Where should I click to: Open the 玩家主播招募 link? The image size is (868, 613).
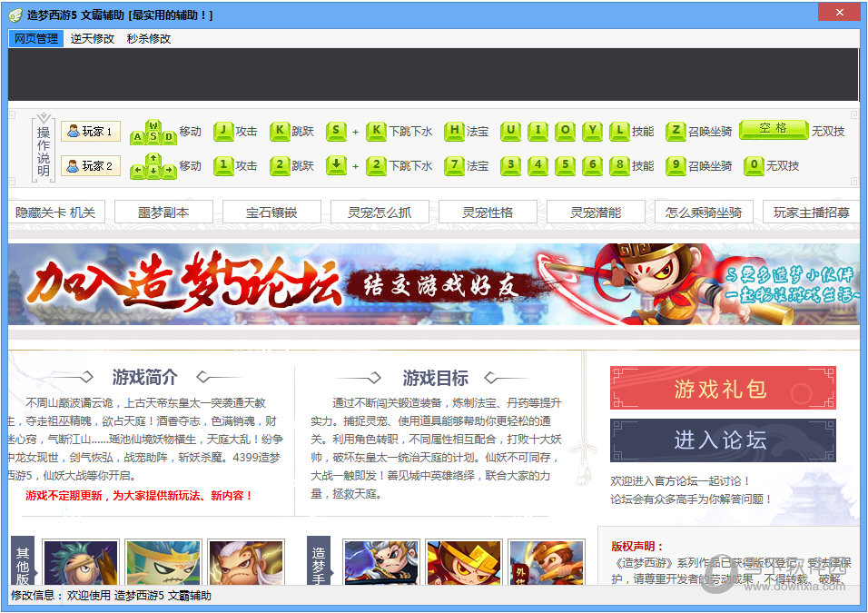tap(811, 213)
